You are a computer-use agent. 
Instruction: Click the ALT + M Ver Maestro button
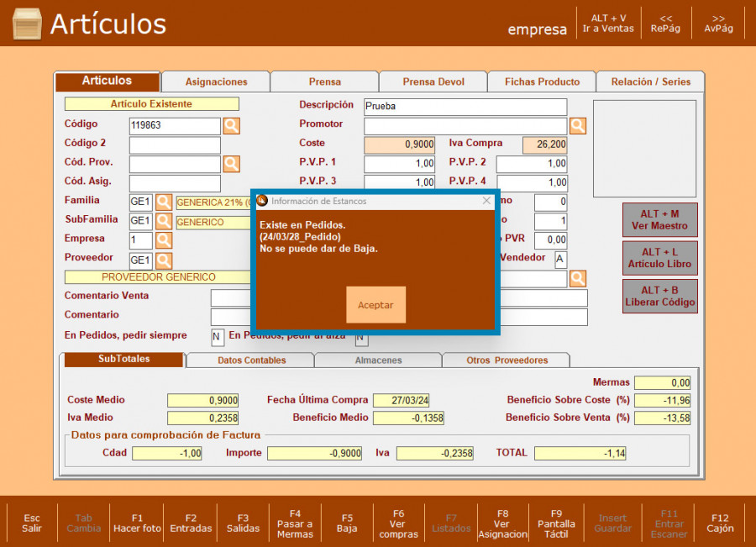659,219
